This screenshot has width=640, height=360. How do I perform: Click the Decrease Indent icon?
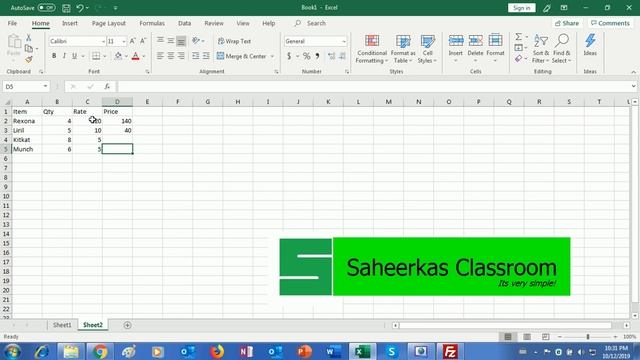pyautogui.click(x=196, y=56)
